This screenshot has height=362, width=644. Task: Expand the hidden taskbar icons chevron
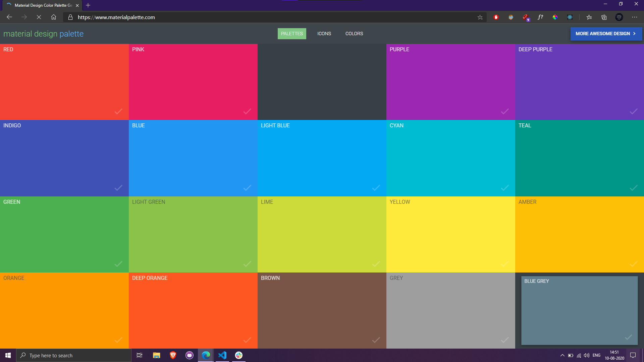[x=563, y=355]
